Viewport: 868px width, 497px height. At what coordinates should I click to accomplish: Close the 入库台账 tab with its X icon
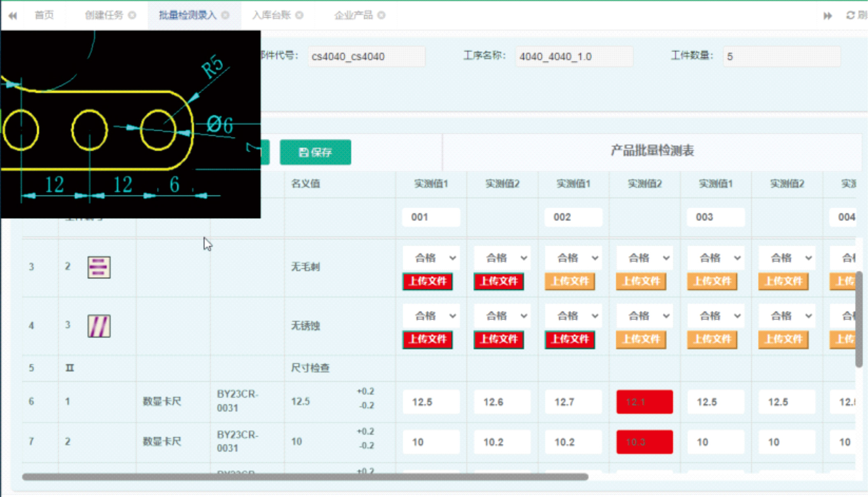coord(299,15)
